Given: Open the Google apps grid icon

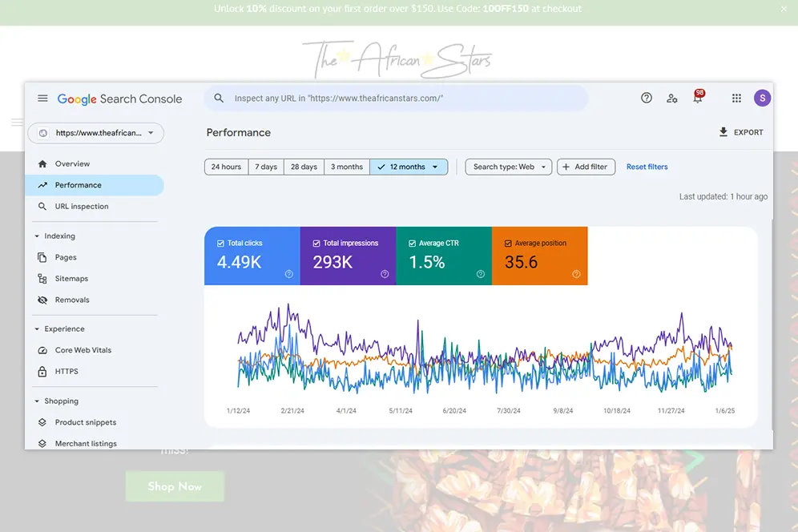Looking at the screenshot, I should (x=736, y=98).
